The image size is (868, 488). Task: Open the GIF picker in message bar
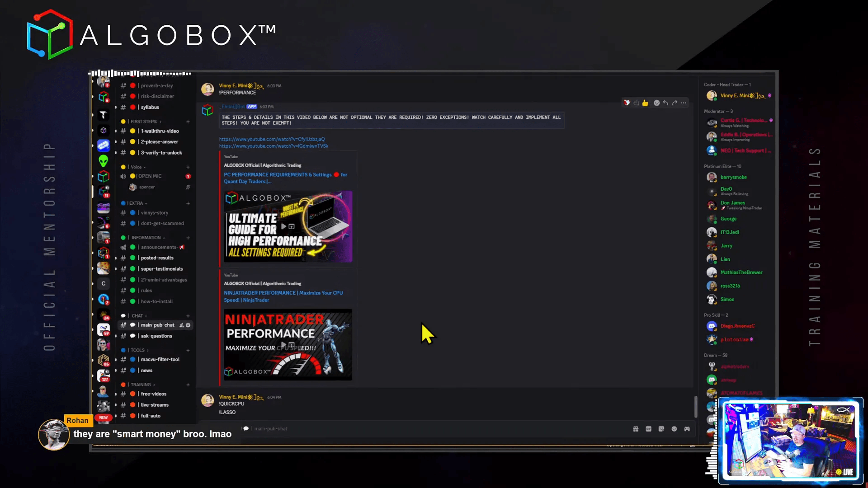(x=648, y=429)
